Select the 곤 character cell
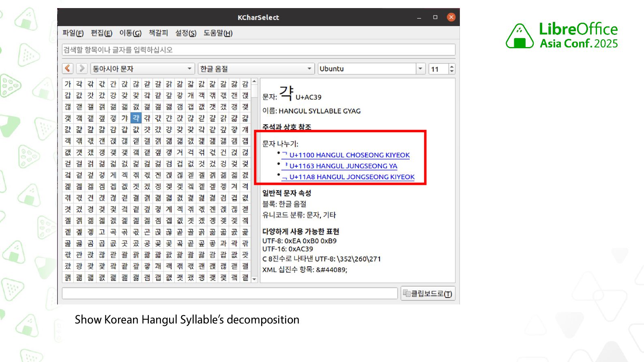The image size is (644, 362). 147,231
